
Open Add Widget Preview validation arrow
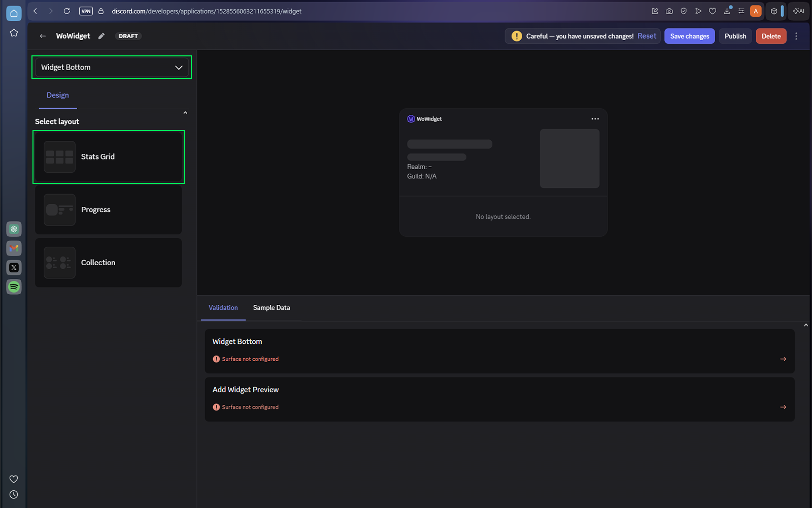783,407
